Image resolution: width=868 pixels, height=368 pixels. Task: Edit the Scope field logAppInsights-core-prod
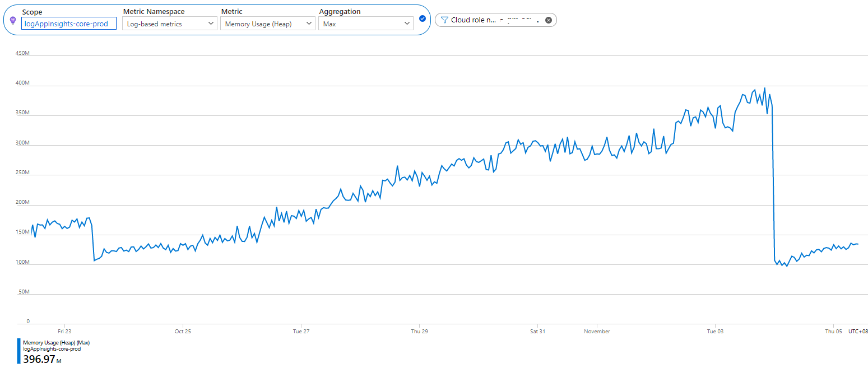point(68,23)
